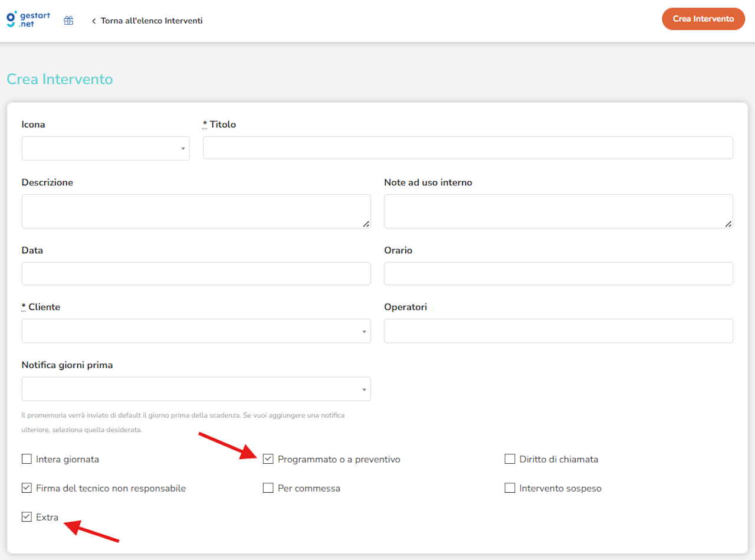Open the Icona dropdown

click(106, 148)
